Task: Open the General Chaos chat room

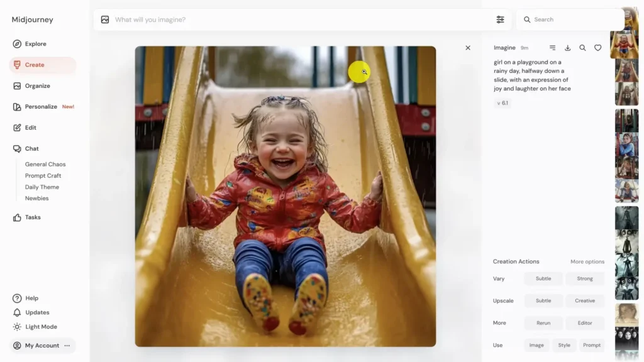Action: click(x=45, y=164)
